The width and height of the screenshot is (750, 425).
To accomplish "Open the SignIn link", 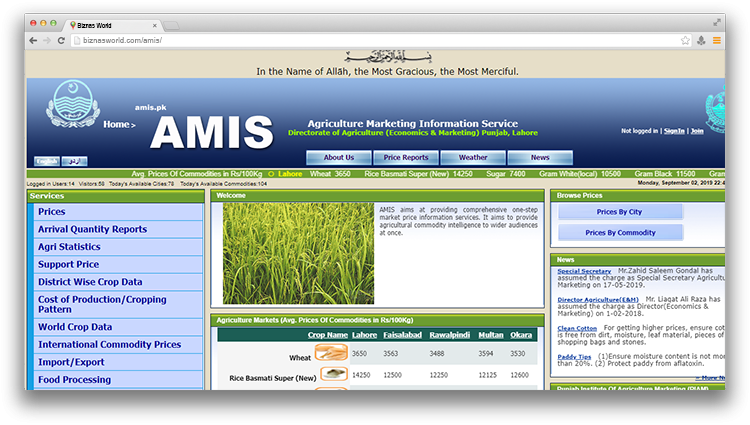I will (674, 131).
